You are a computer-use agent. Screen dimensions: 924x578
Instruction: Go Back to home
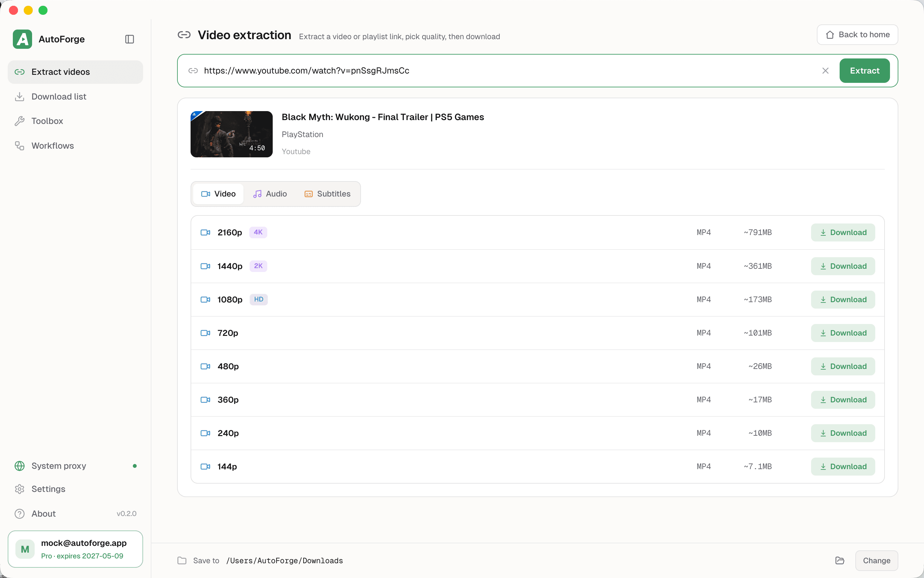(x=857, y=35)
